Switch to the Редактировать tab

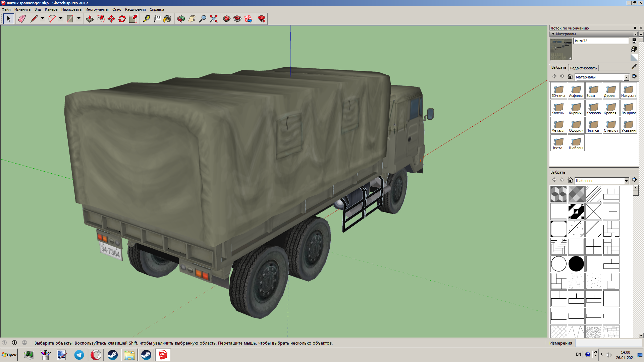[x=583, y=68]
